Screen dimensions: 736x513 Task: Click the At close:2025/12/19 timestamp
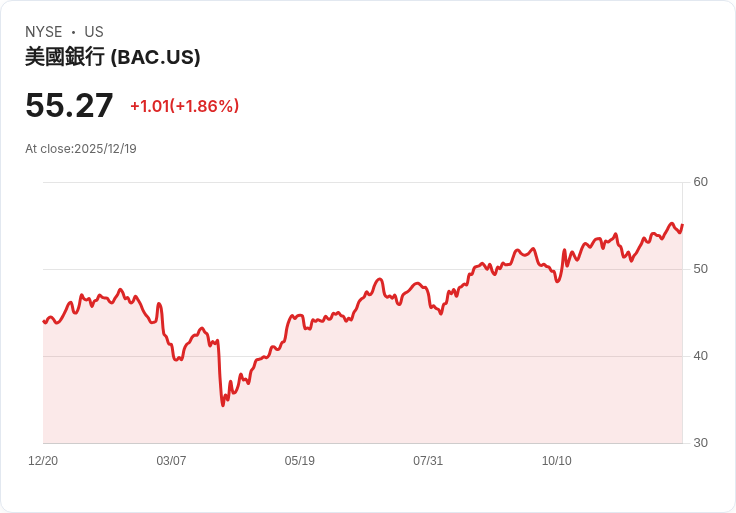(x=81, y=149)
